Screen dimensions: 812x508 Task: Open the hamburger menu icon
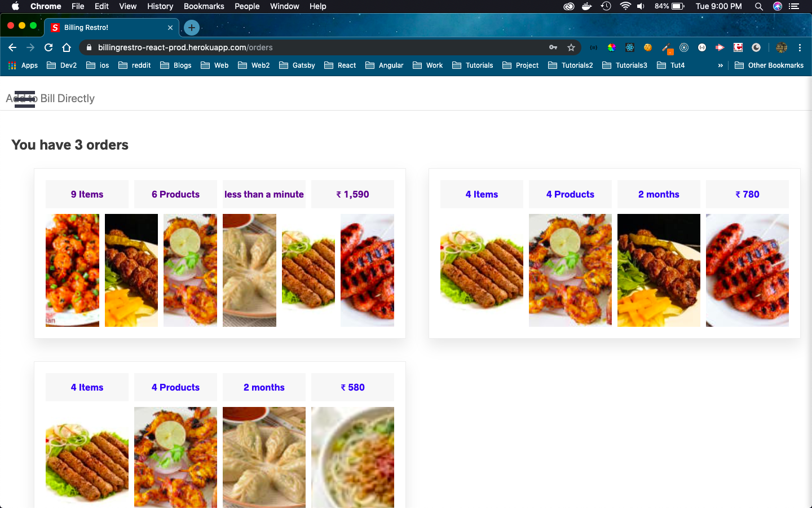pyautogui.click(x=24, y=99)
